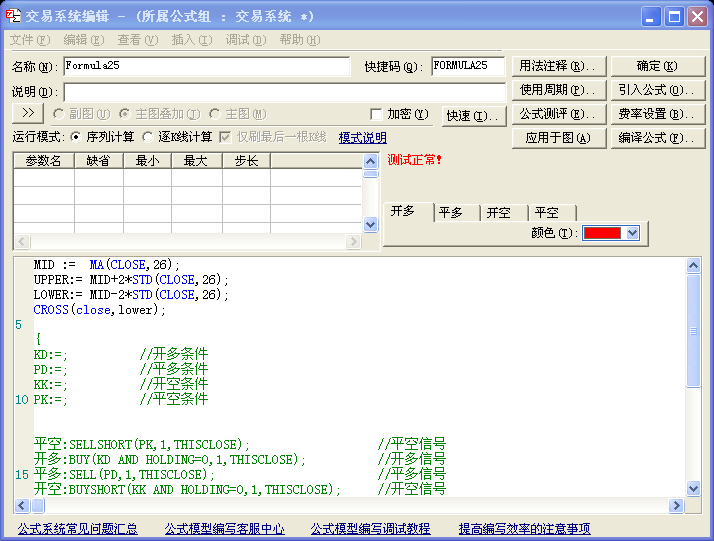The width and height of the screenshot is (714, 541).
Task: Switch to the 开多 tab
Action: pyautogui.click(x=408, y=211)
